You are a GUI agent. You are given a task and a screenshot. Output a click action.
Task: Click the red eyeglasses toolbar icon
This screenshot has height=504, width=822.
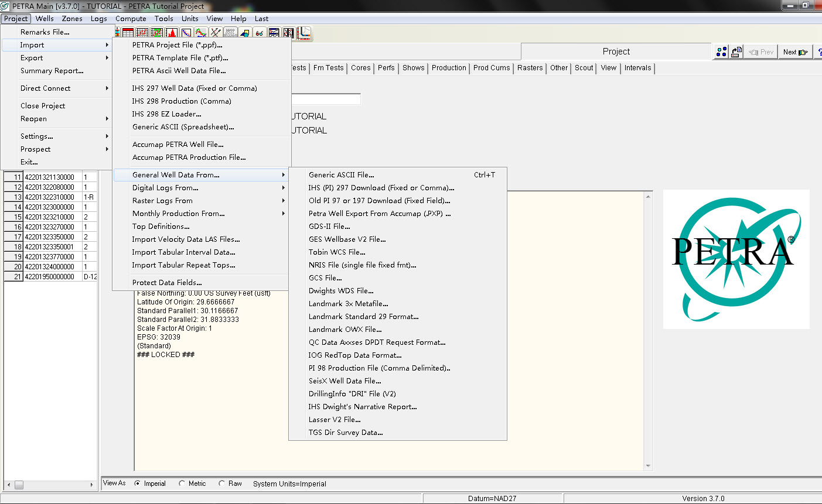click(x=260, y=33)
